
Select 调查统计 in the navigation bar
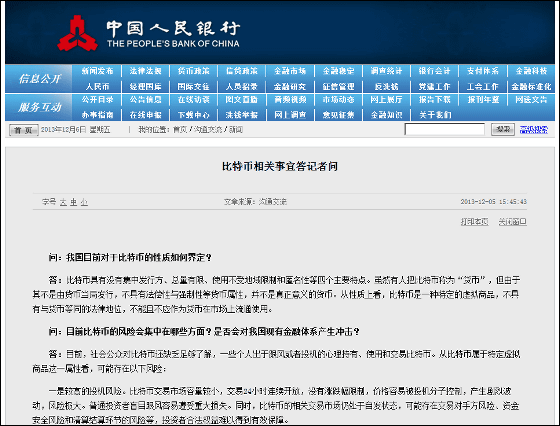click(x=386, y=71)
